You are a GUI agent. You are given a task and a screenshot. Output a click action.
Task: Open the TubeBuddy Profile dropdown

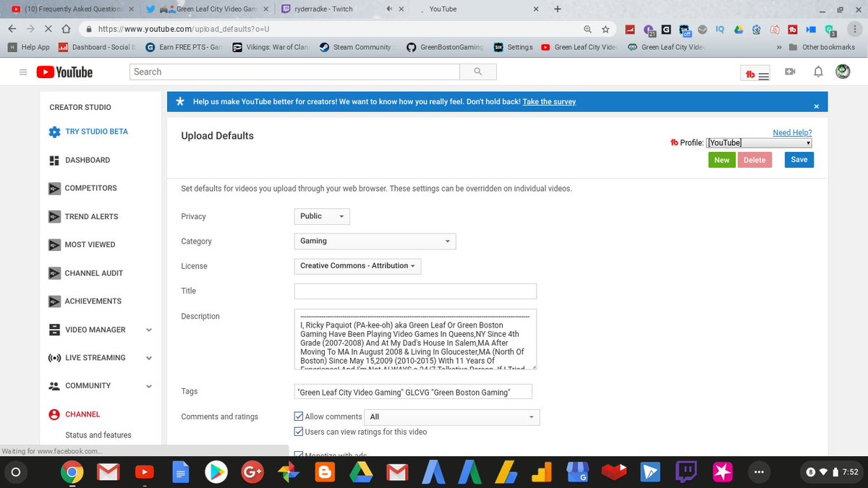[759, 143]
